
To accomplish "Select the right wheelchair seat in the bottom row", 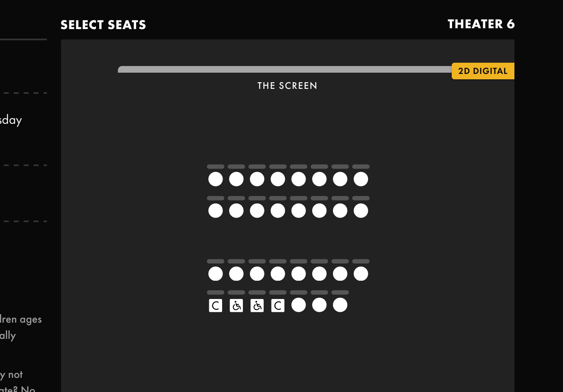I will click(257, 306).
